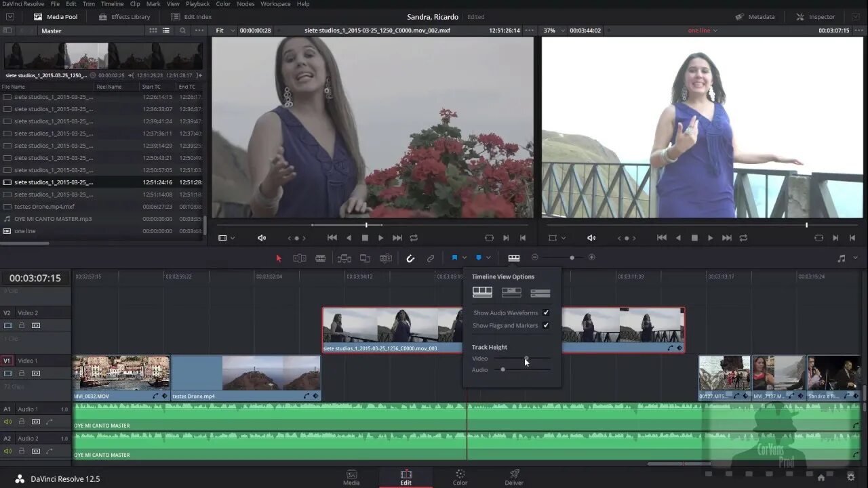Click the Timeline View Options toolbar icon
868x488 pixels.
tap(514, 258)
